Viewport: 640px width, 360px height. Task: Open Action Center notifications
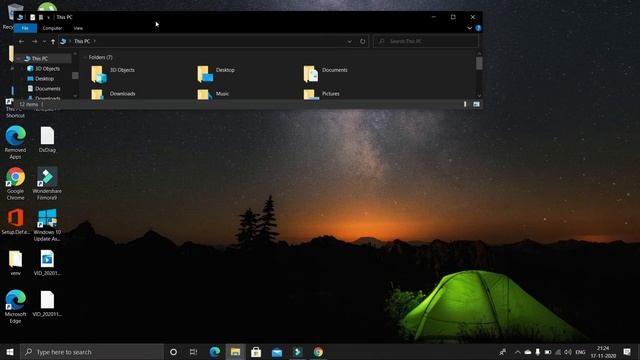[627, 352]
